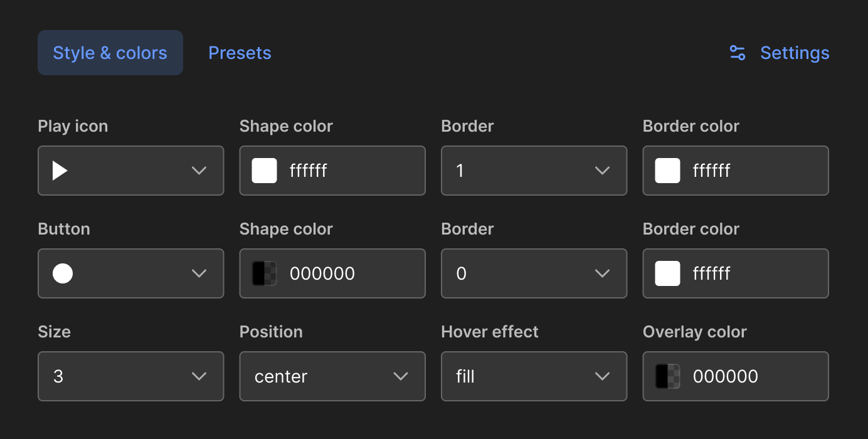Click the Settings sliders icon

[737, 53]
